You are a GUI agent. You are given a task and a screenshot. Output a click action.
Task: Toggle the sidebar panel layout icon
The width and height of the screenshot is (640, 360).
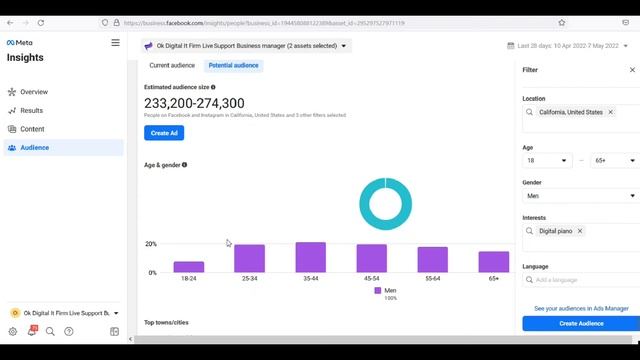(114, 331)
